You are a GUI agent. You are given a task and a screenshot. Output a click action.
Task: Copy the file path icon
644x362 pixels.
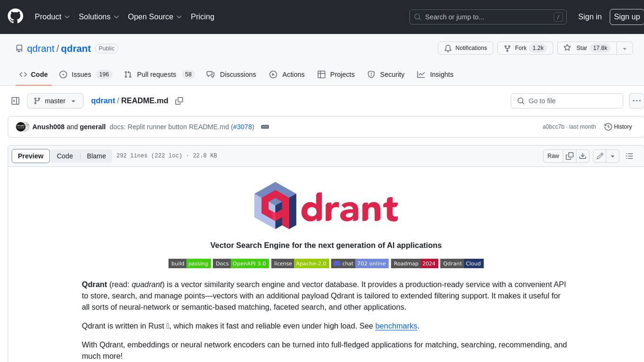tap(179, 101)
